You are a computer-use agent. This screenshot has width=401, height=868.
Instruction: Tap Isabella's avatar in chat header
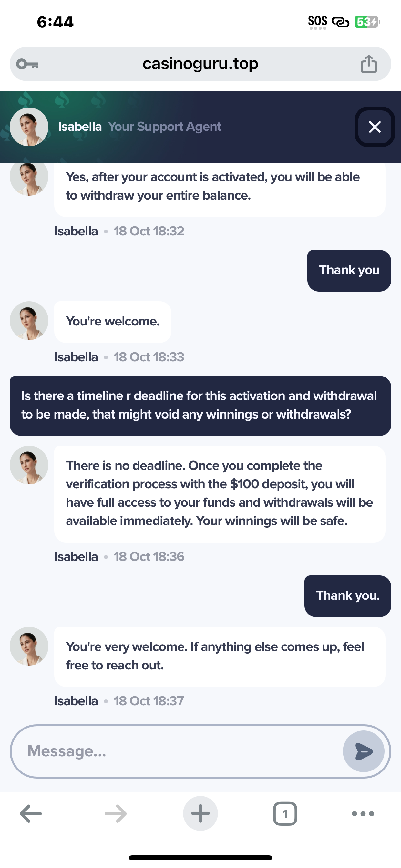point(29,127)
